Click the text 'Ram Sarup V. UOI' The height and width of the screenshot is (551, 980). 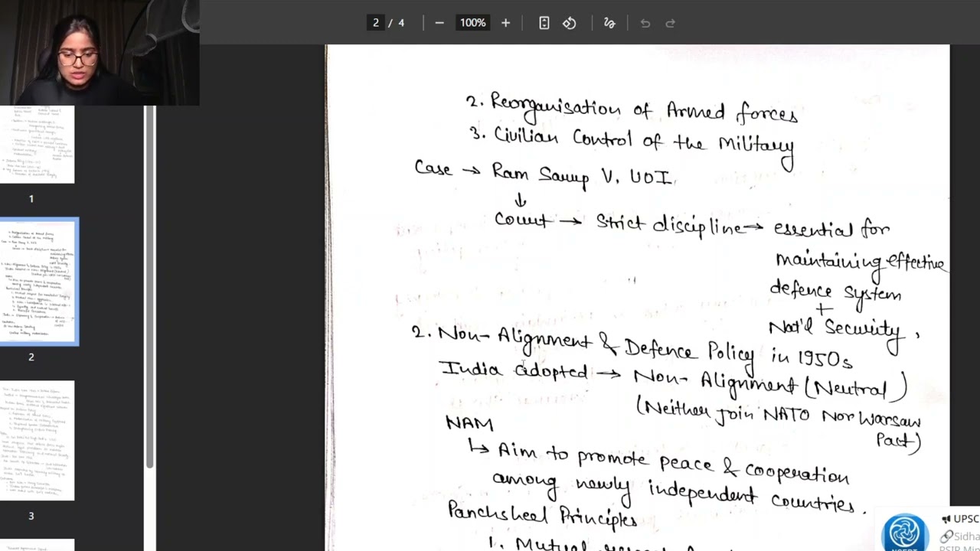tap(582, 175)
